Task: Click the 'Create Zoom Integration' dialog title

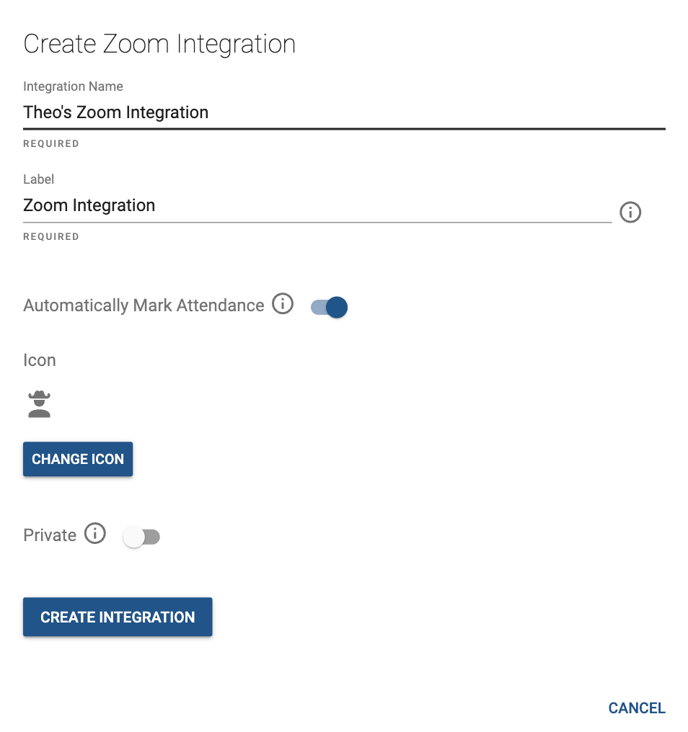Action: [160, 44]
